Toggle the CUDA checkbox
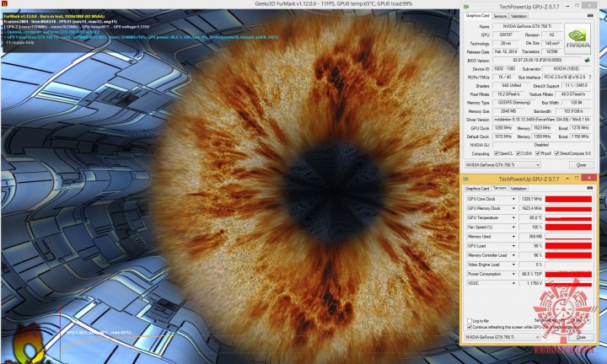Image resolution: width=607 pixels, height=364 pixels. 518,153
